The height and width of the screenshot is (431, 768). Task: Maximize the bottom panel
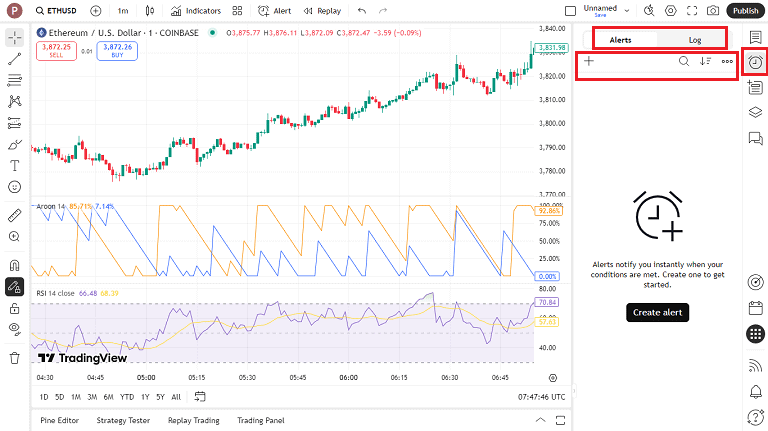tap(560, 420)
